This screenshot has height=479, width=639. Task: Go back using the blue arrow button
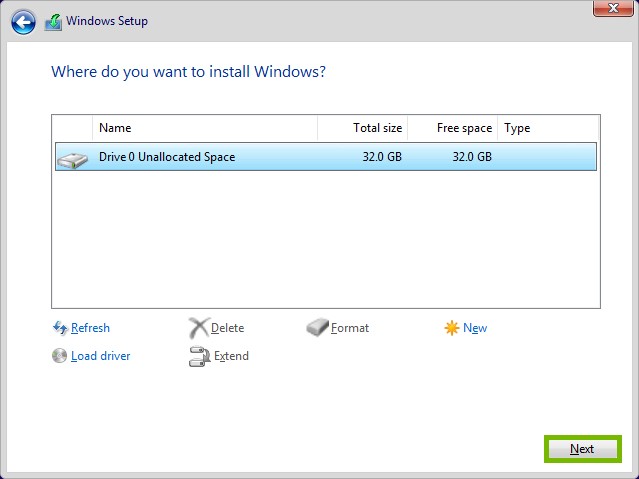tap(23, 22)
